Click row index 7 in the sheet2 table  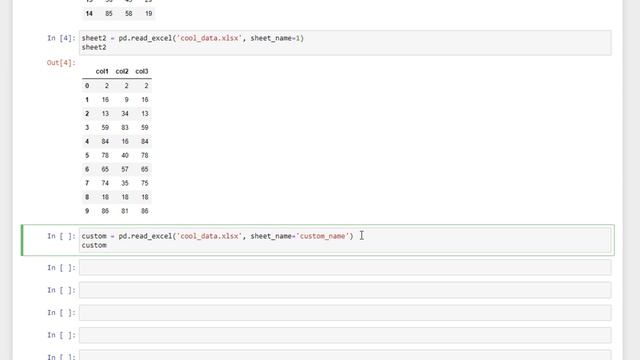tap(87, 183)
